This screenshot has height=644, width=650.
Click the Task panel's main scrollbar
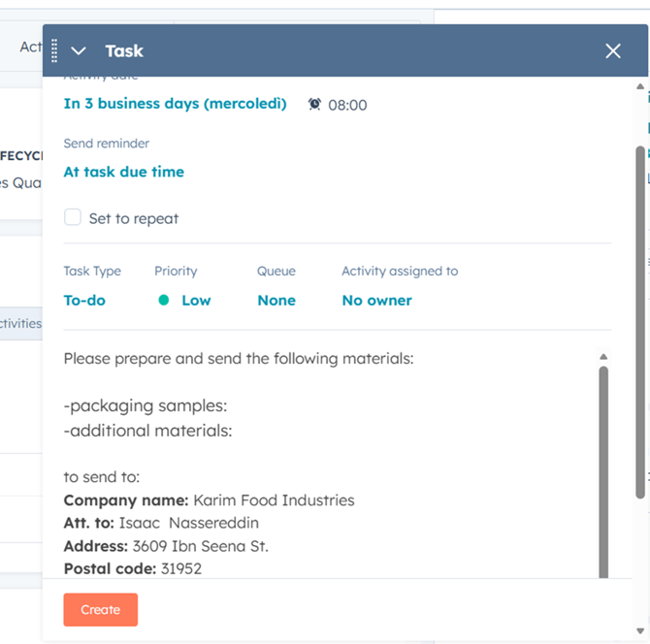point(639,320)
